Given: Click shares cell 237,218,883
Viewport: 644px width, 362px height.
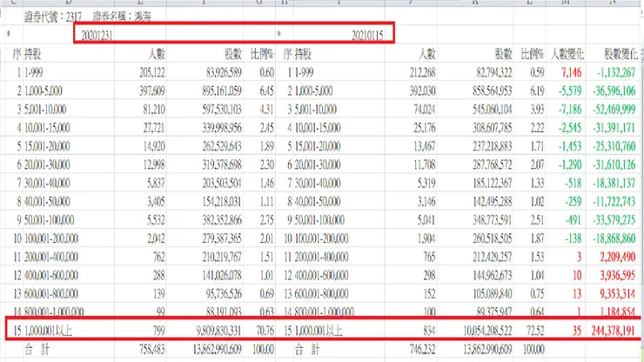Looking at the screenshot, I should (x=492, y=146).
